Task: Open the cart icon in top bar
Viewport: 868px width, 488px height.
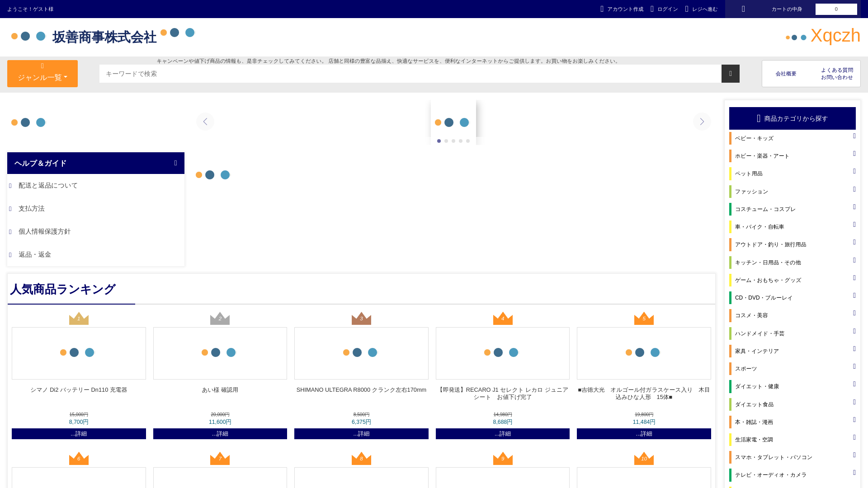Action: pyautogui.click(x=743, y=9)
